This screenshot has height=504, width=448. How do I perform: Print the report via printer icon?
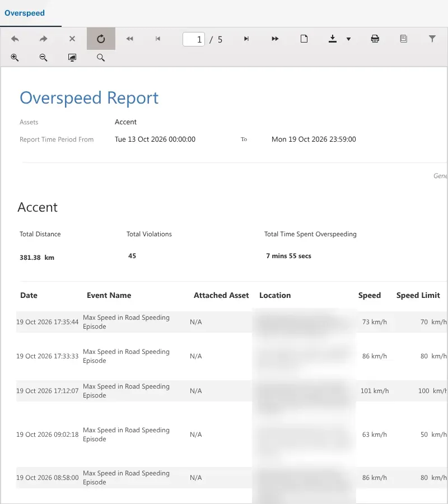point(375,39)
